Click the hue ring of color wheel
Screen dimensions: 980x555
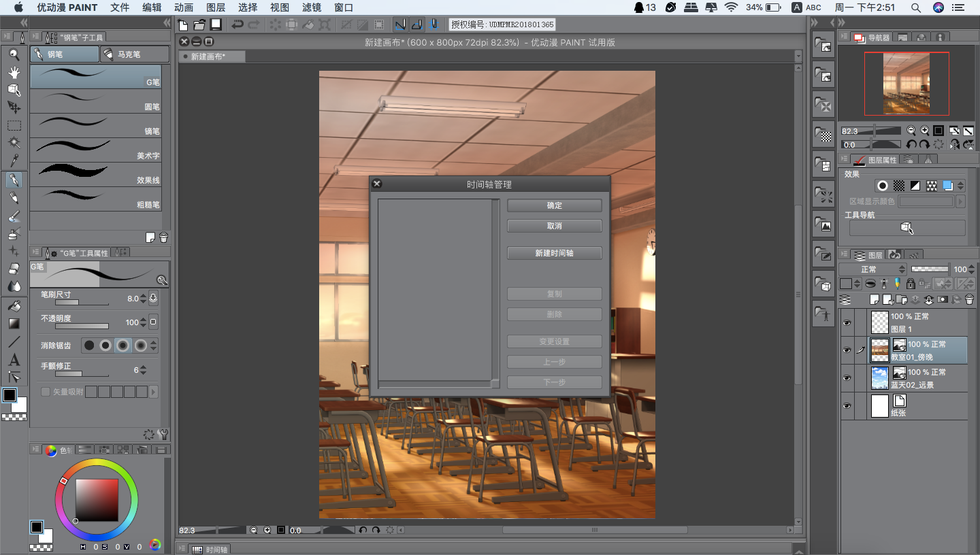coord(97,462)
